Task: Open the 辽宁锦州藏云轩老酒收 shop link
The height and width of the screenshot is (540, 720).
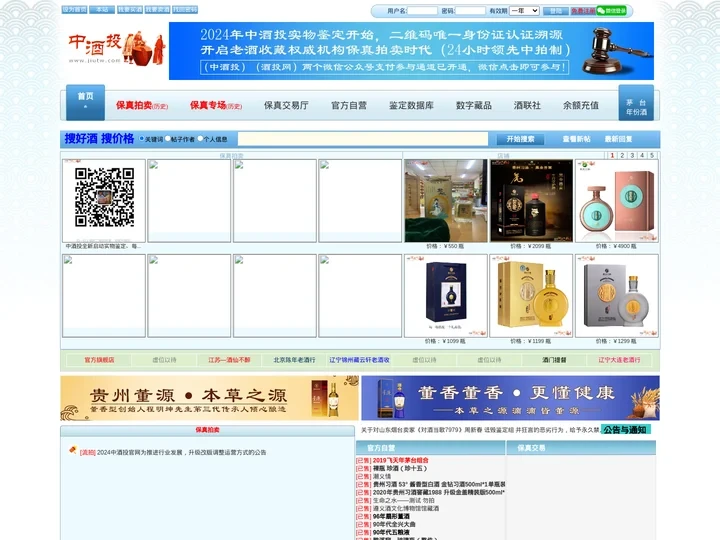Action: coord(360,360)
